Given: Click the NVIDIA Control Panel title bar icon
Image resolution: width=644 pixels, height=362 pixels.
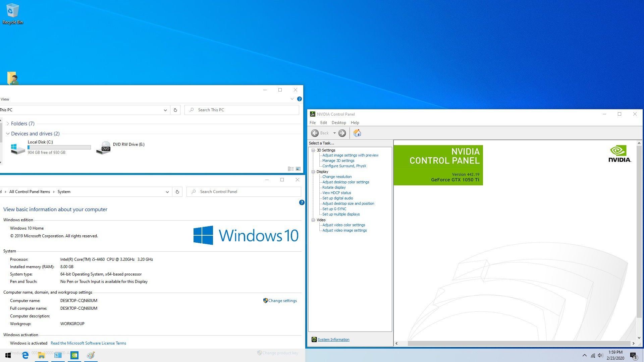Looking at the screenshot, I should (313, 114).
